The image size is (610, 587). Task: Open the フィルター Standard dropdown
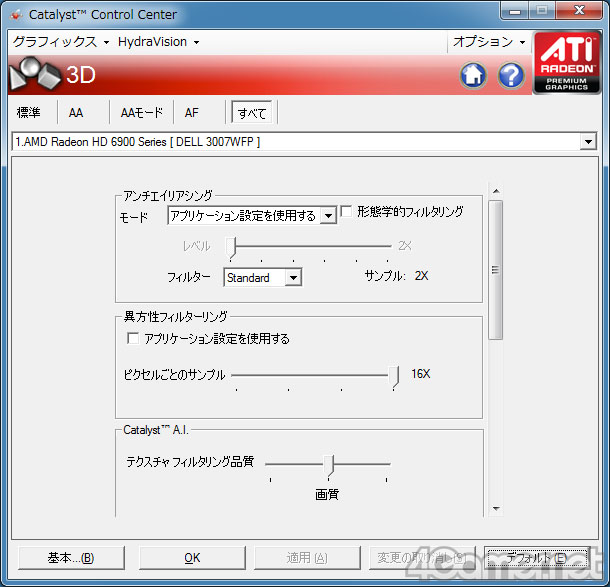pyautogui.click(x=294, y=278)
